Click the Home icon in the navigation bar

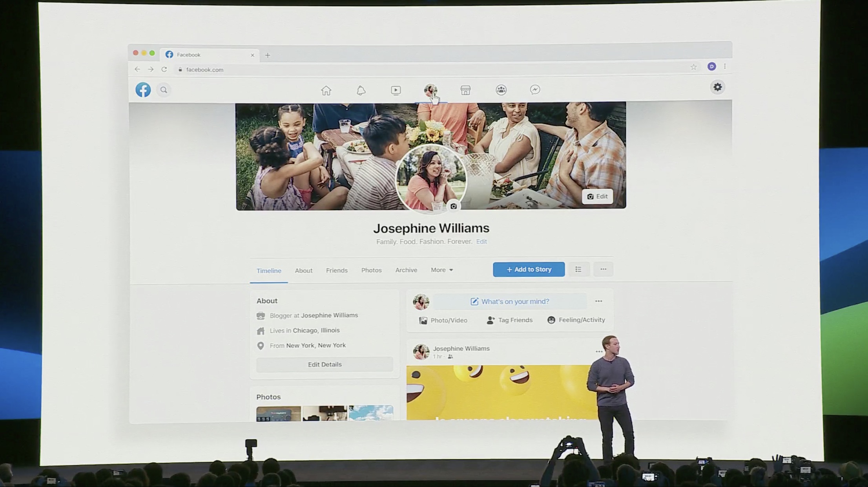[x=326, y=90]
